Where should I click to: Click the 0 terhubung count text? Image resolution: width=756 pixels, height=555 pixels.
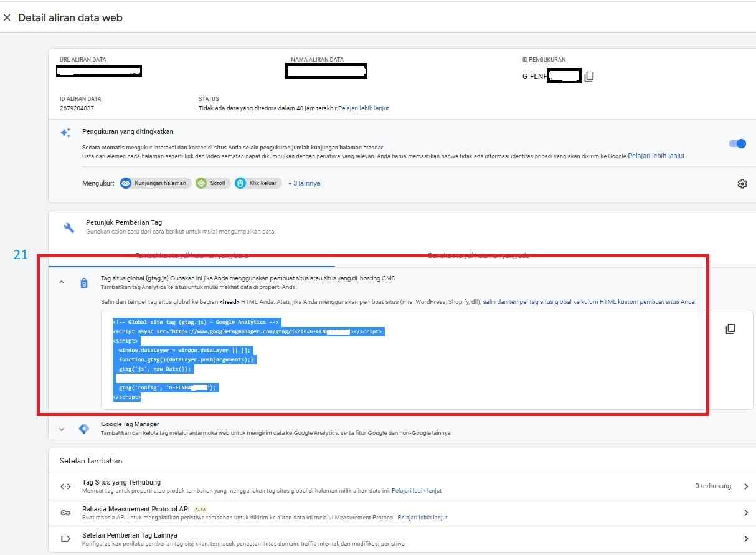713,486
